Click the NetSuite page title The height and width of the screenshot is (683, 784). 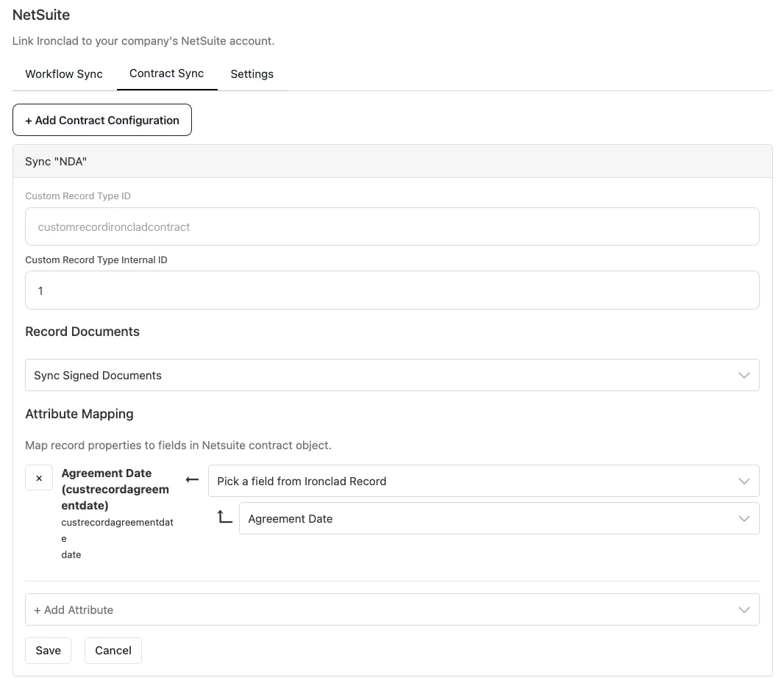(41, 15)
